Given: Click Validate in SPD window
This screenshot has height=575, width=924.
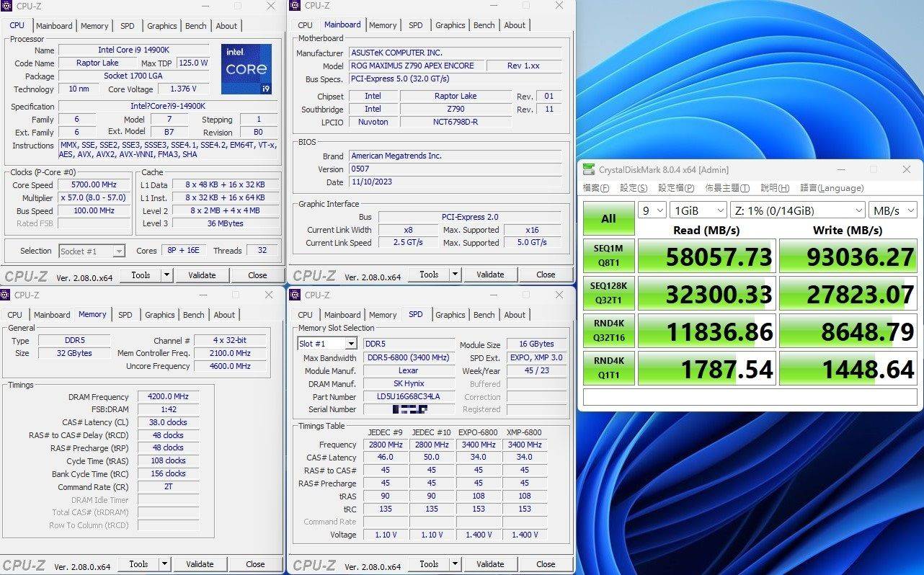Looking at the screenshot, I should 490,564.
